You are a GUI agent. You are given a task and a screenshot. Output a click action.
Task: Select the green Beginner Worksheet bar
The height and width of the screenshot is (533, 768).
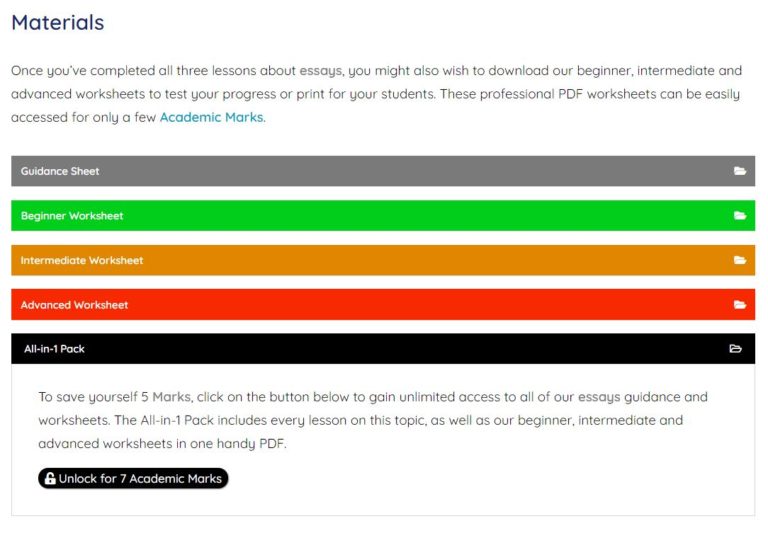point(383,216)
